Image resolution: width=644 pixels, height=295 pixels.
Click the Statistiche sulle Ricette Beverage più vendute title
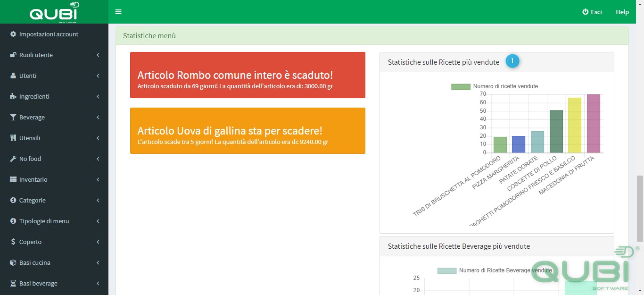tap(459, 246)
